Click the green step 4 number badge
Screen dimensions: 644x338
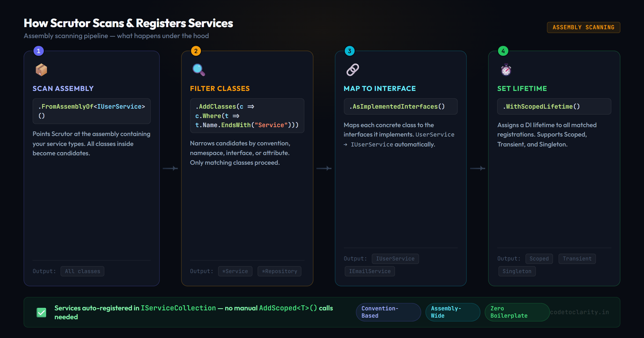tap(503, 50)
